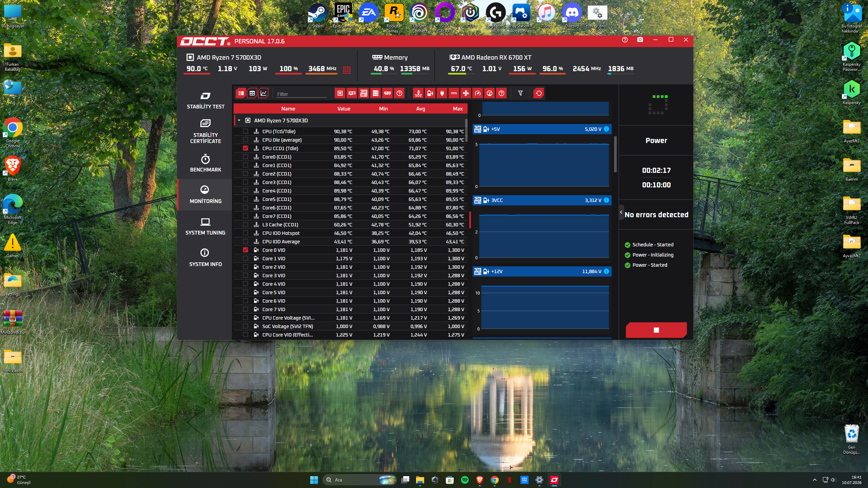
Task: Open the CPU thread grid icon
Action: click(x=347, y=70)
